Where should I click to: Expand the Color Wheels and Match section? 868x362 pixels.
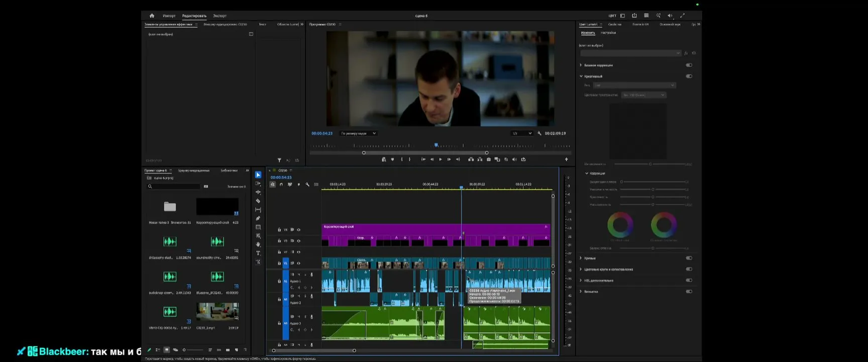[x=581, y=269]
